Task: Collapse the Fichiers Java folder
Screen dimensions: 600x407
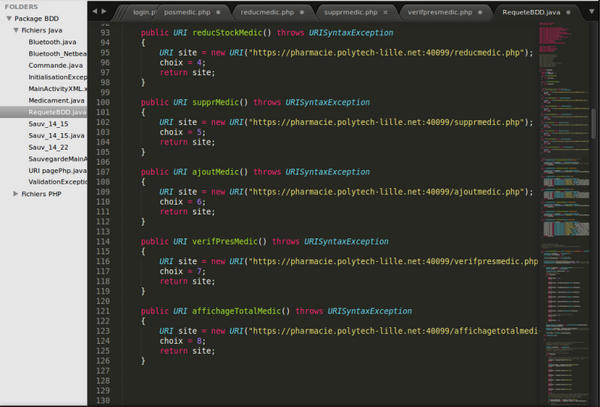Action: (16, 31)
